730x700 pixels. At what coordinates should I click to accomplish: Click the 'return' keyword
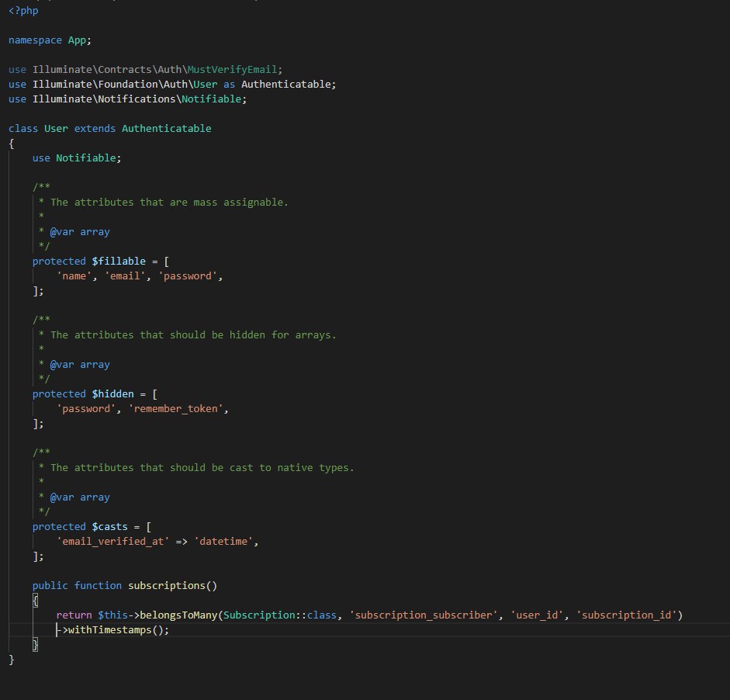click(74, 615)
